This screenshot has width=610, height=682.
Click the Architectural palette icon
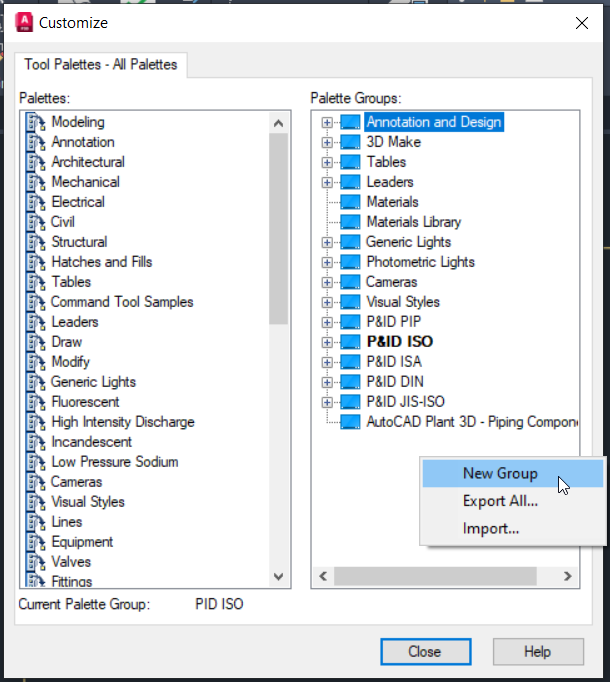[x=36, y=162]
